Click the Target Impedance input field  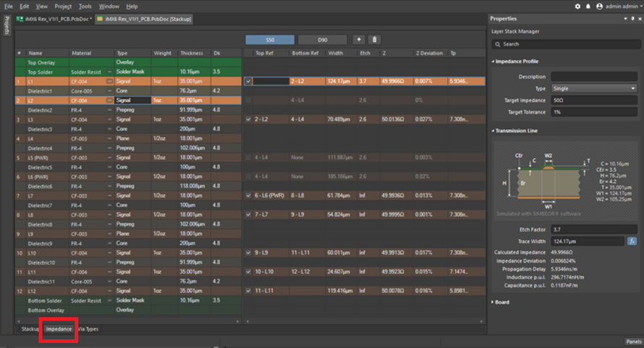pyautogui.click(x=593, y=100)
